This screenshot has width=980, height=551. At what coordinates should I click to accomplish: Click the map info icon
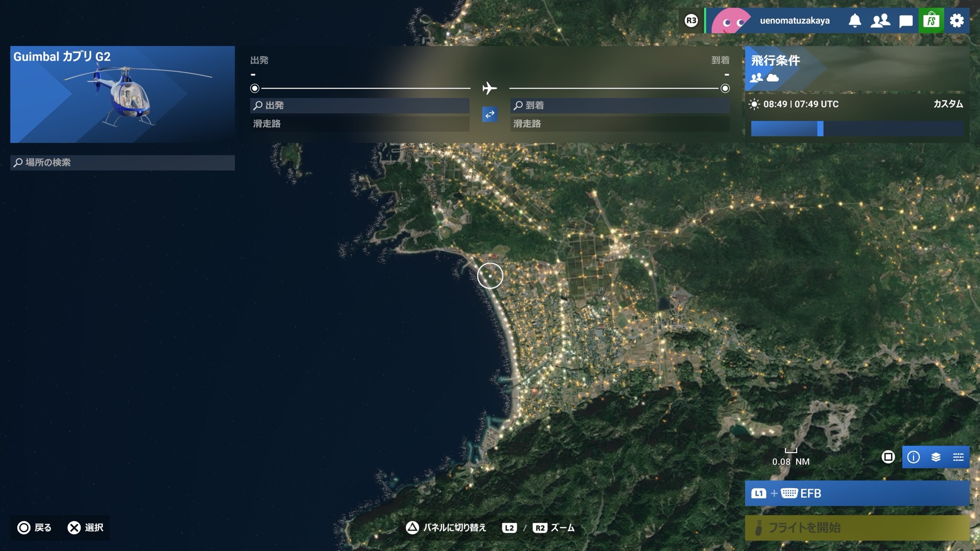click(913, 457)
